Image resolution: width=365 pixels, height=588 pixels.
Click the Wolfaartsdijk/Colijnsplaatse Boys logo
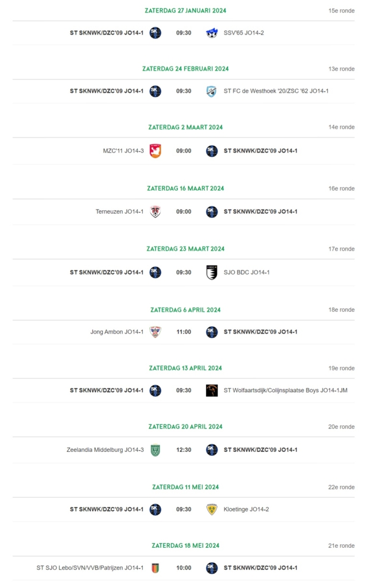[x=212, y=390]
